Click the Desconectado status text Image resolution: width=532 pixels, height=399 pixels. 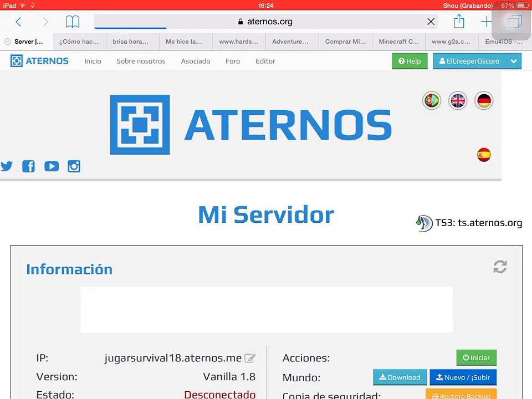tap(220, 395)
